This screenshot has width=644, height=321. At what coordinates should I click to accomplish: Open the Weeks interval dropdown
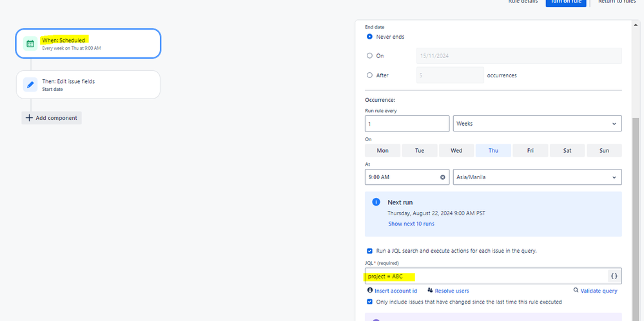coord(537,124)
